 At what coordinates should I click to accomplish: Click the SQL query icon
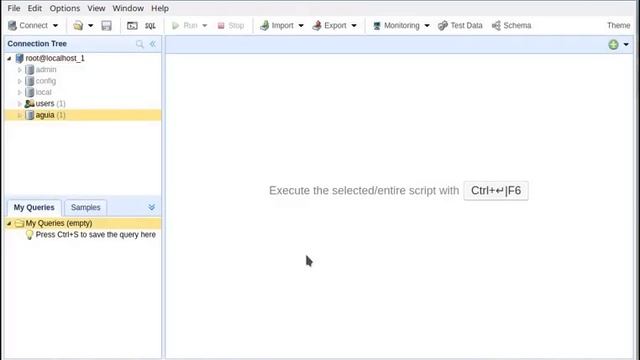[x=150, y=25]
